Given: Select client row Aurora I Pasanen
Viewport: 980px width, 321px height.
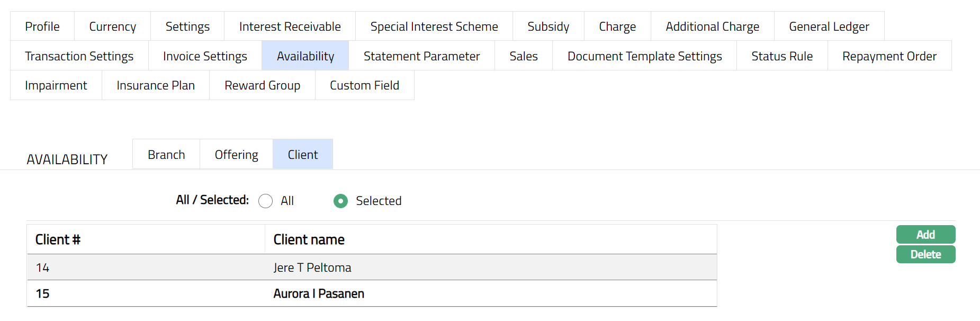Looking at the screenshot, I should pos(319,293).
